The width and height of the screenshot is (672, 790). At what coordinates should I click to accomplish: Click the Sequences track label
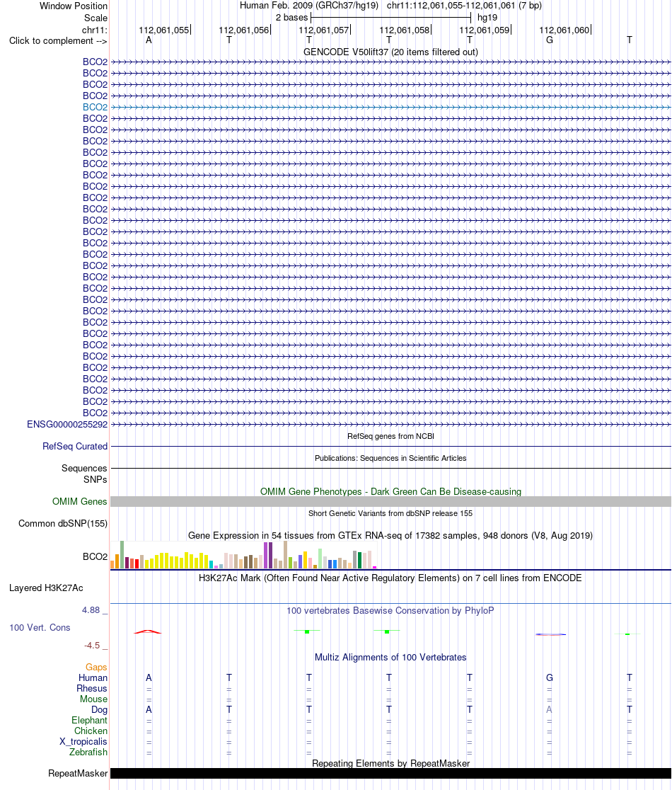click(85, 468)
